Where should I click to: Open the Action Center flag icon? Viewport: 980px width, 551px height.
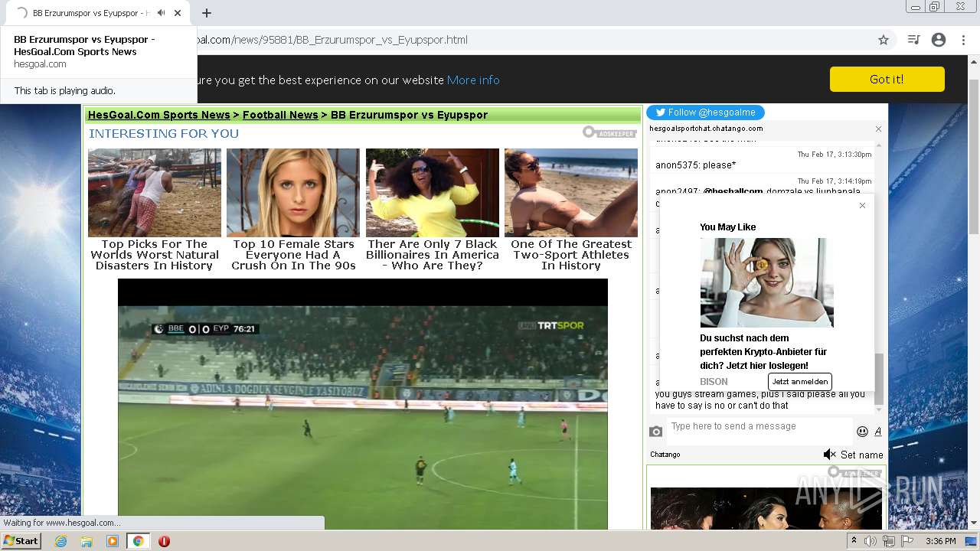click(907, 541)
